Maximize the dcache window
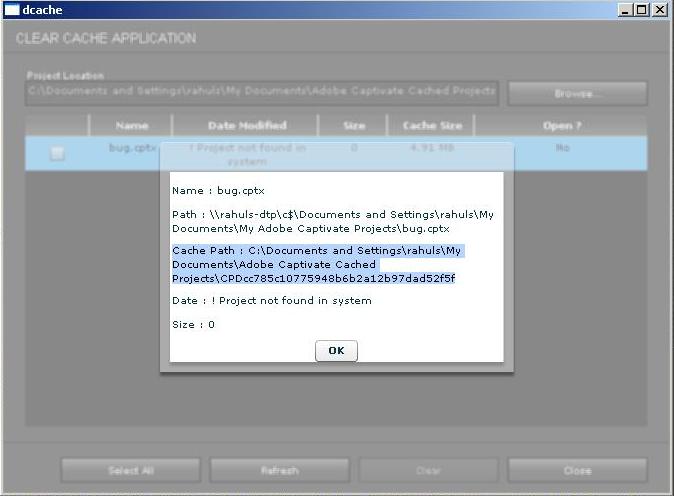674x496 pixels. click(x=642, y=9)
